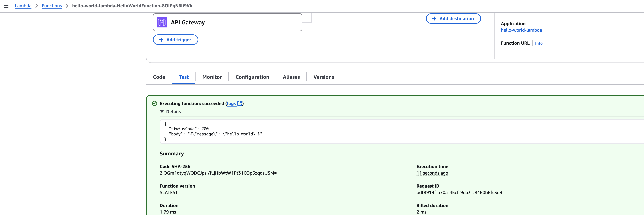Collapse the Details disclosure triangle
The height and width of the screenshot is (215, 644).
coord(162,112)
